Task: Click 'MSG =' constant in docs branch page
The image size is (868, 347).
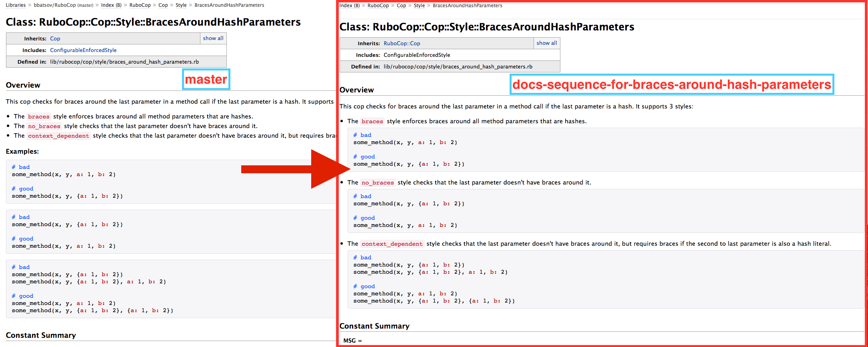Action: (352, 341)
